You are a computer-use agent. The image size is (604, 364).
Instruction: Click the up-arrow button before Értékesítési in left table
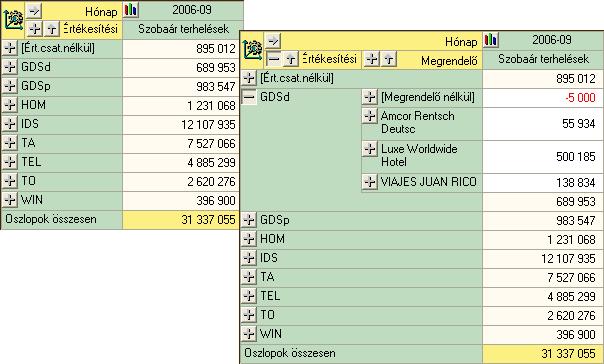(52, 29)
